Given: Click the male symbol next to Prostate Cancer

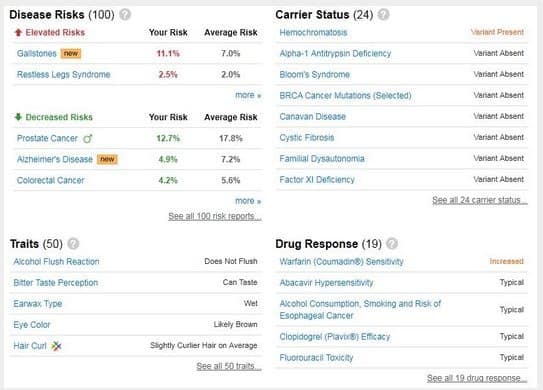Looking at the screenshot, I should (88, 139).
